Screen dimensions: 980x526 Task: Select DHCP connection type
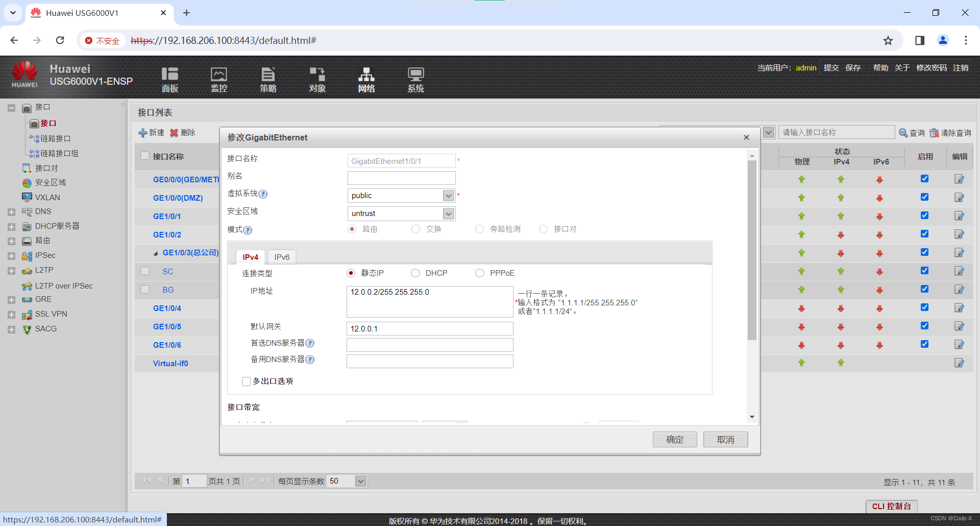(415, 273)
